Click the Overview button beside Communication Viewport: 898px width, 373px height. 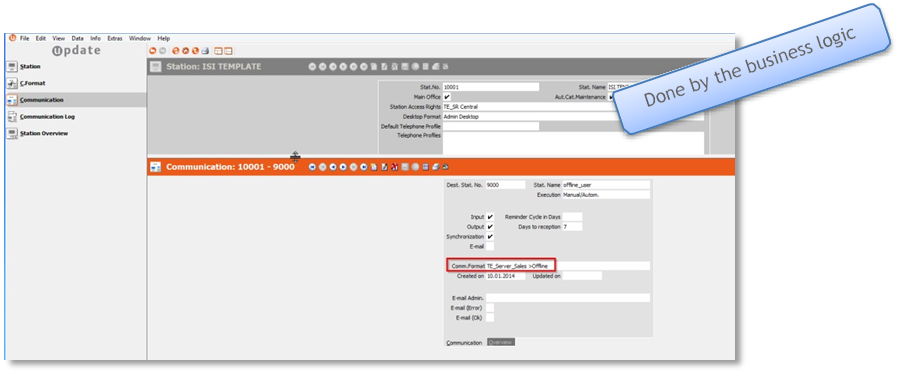(501, 342)
